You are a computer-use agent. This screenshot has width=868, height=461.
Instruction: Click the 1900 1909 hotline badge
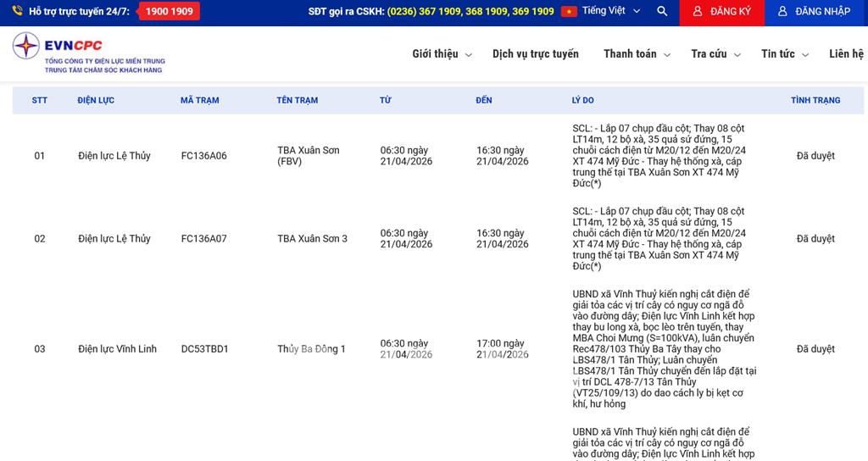pos(169,12)
